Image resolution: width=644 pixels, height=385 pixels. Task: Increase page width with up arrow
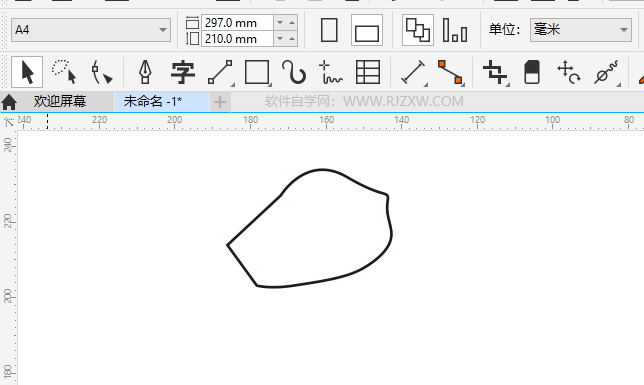(x=292, y=22)
